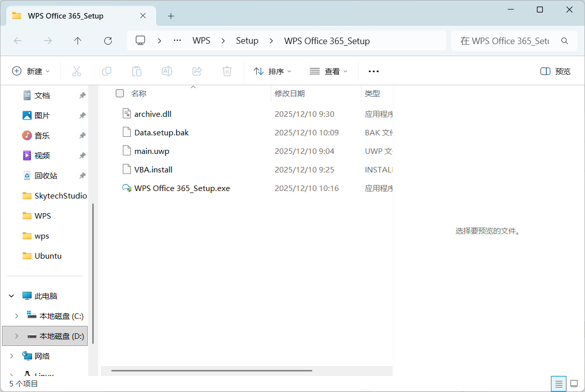The width and height of the screenshot is (585, 392).
Task: Open the 排序 sort dropdown
Action: [x=273, y=71]
